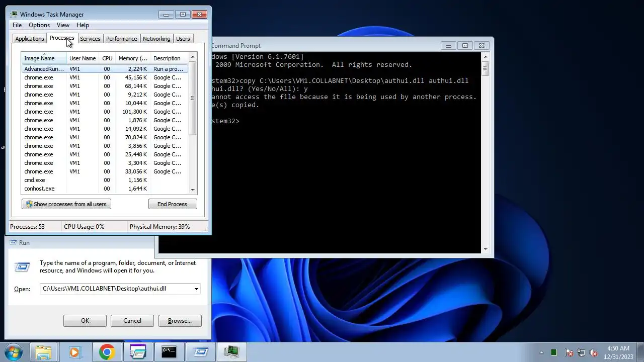Click shield icon on Show processes button
This screenshot has height=362, width=644.
[x=29, y=204]
